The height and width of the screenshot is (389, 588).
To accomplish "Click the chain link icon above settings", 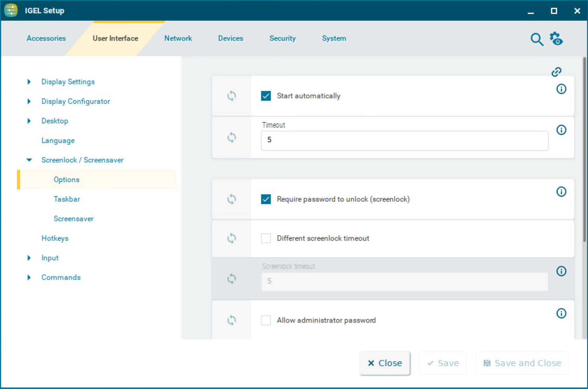I will pos(556,72).
